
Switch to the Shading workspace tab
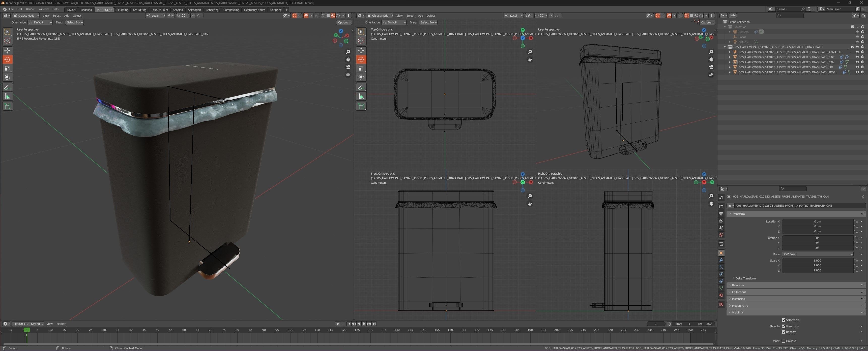click(178, 9)
